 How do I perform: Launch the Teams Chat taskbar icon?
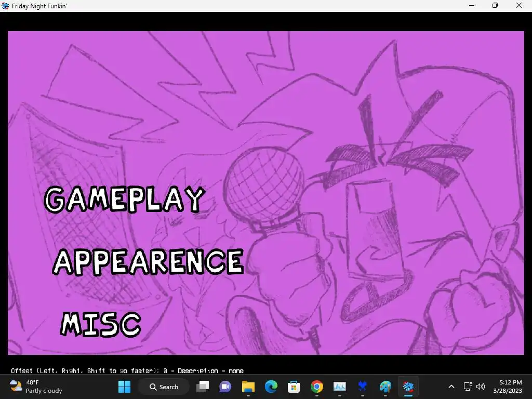(x=225, y=387)
